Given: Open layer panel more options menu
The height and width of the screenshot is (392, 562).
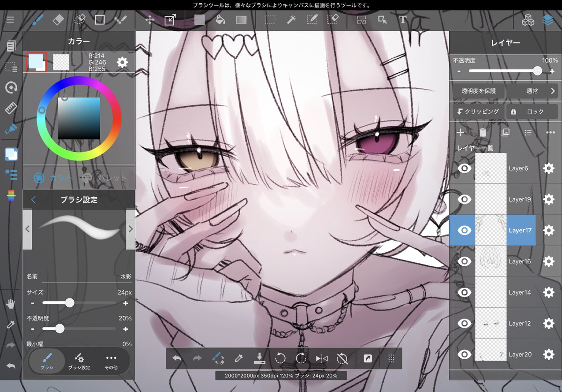Looking at the screenshot, I should coord(550,133).
